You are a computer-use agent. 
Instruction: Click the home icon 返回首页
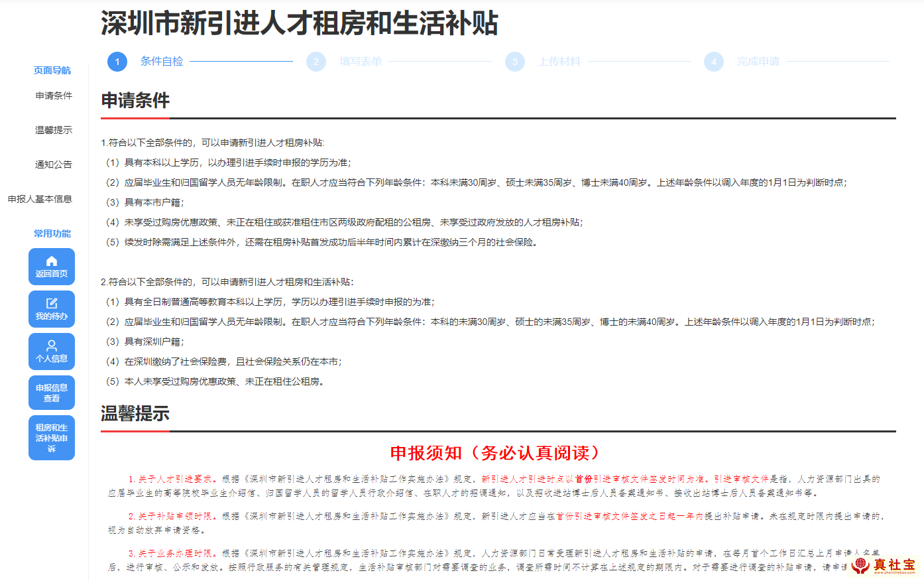coord(52,267)
